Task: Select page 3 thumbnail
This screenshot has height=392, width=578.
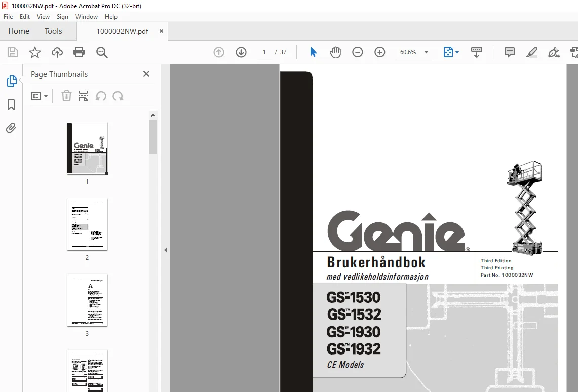Action: [x=87, y=300]
